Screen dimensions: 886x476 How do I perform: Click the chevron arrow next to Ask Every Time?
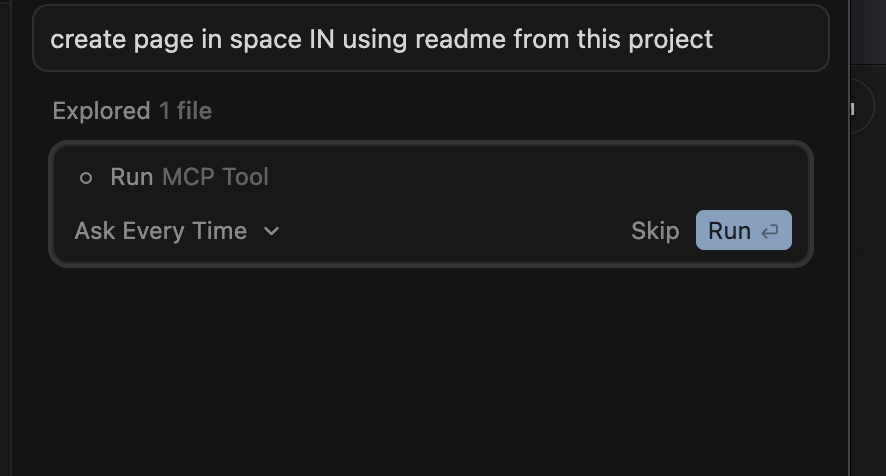tap(271, 231)
